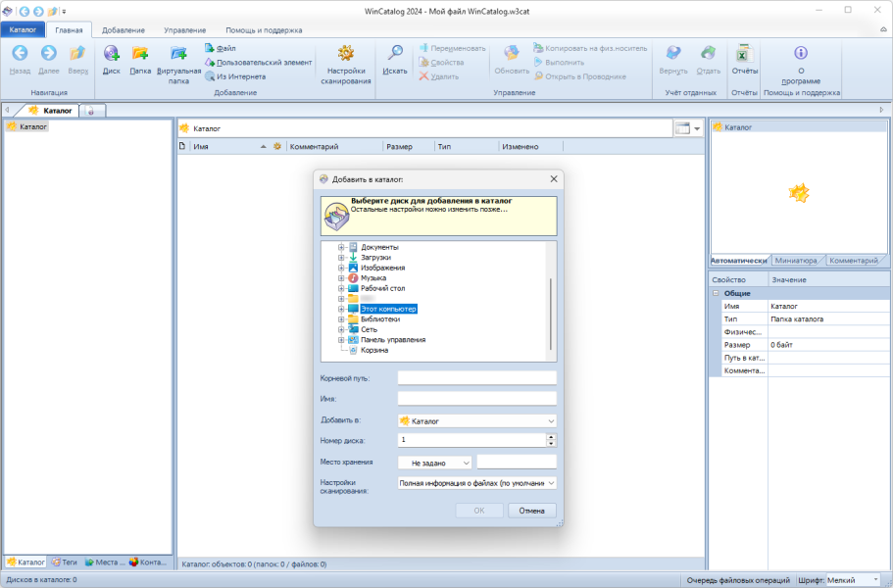This screenshot has width=893, height=588.
Task: Click the Корневой путь field
Action: 477,377
